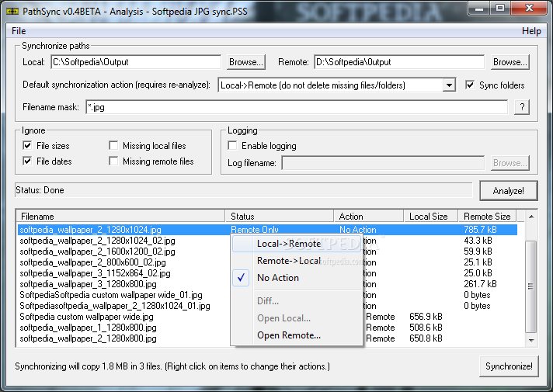Select Open Remote... in the context menu

point(297,335)
